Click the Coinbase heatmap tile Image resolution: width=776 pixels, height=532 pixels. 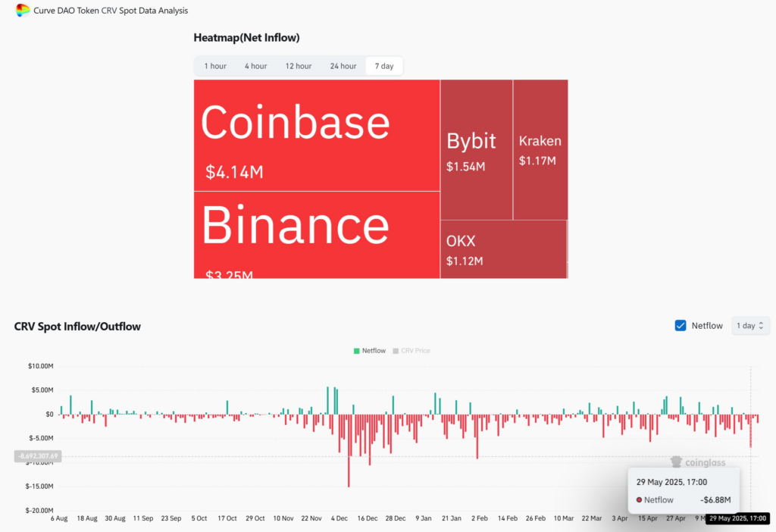[x=317, y=135]
